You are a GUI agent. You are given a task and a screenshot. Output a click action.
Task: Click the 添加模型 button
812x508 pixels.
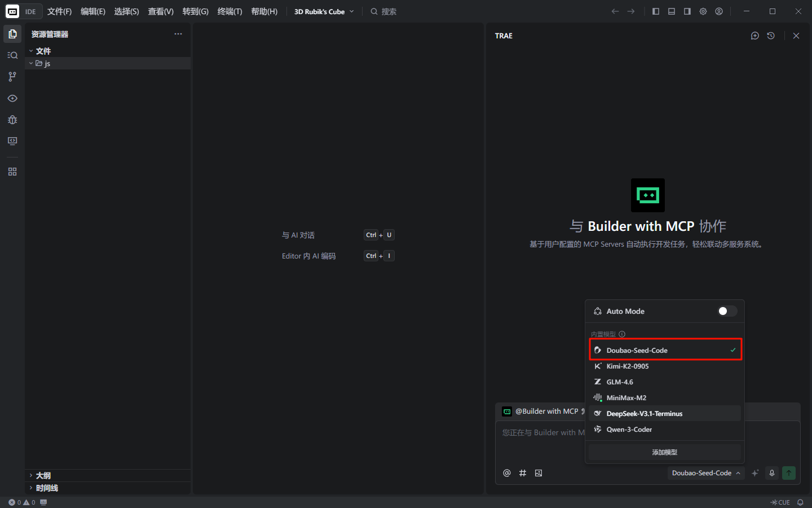[x=664, y=452]
